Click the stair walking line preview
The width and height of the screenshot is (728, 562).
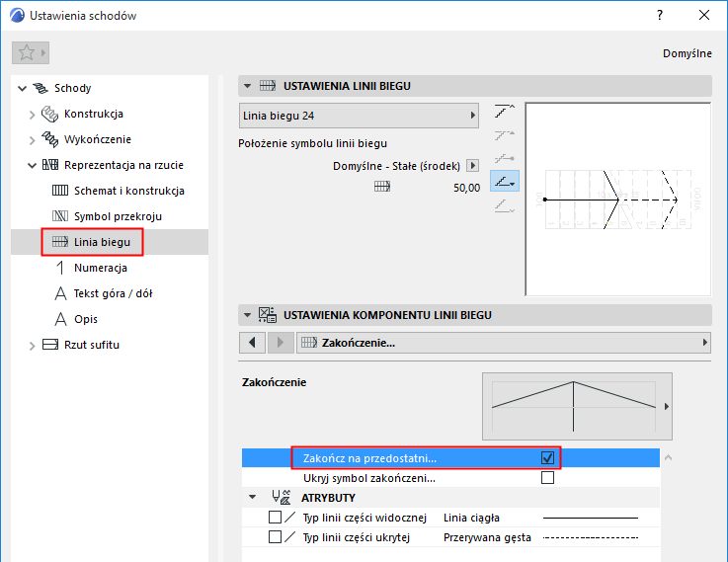(x=618, y=200)
